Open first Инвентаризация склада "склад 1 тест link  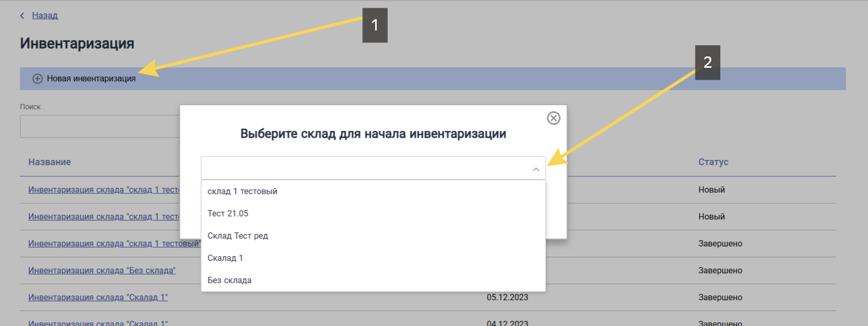pos(104,190)
